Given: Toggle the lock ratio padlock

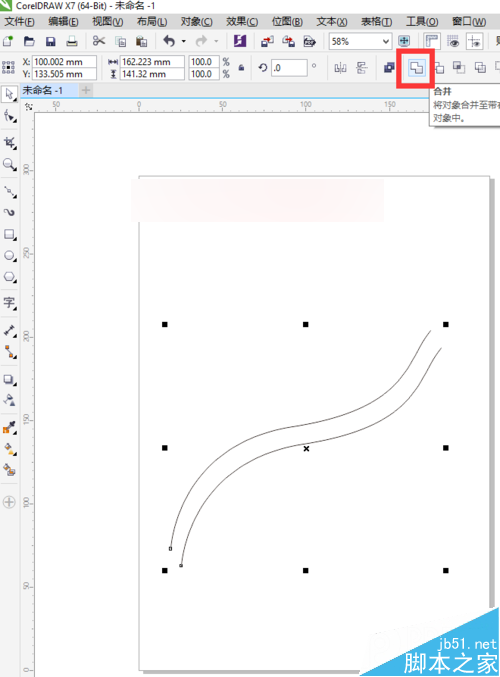Looking at the screenshot, I should coord(241,68).
